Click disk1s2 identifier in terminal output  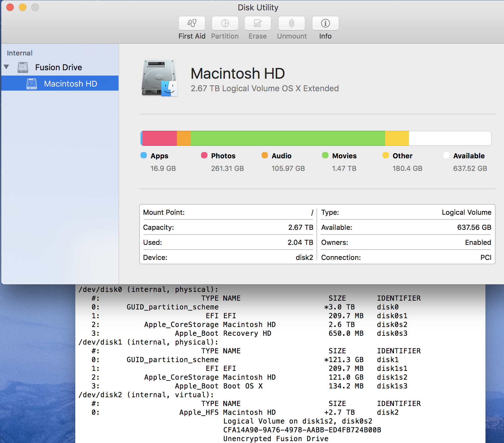(392, 377)
